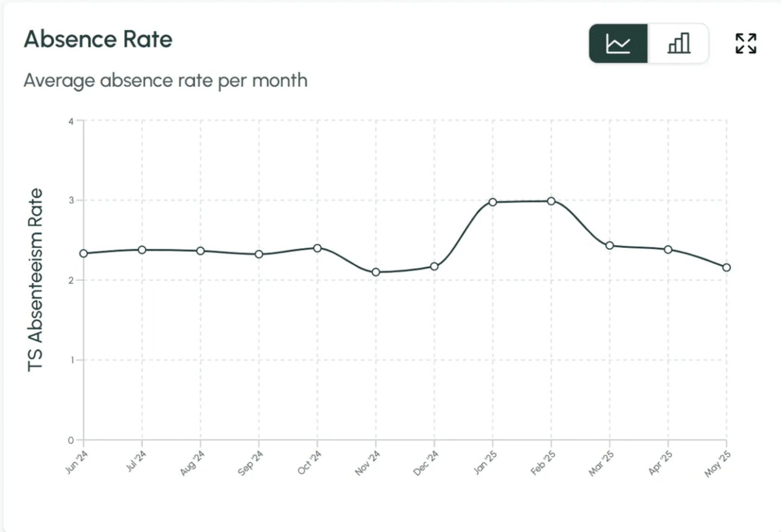
Task: Switch to the bar chart view
Action: [x=678, y=43]
